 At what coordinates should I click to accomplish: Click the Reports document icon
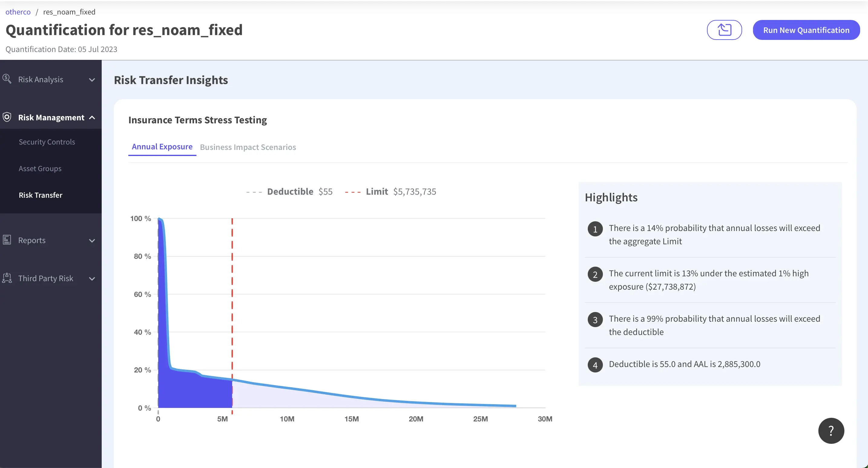point(7,240)
